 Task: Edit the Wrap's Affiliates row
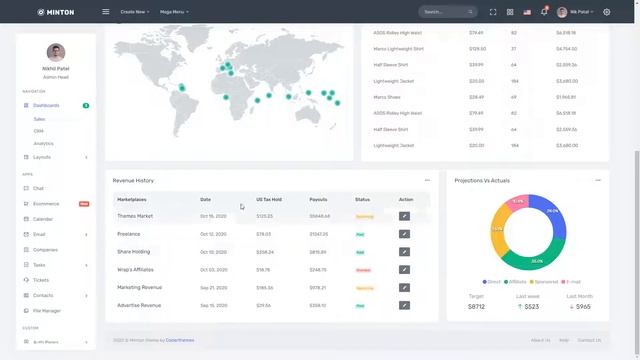[x=404, y=270]
